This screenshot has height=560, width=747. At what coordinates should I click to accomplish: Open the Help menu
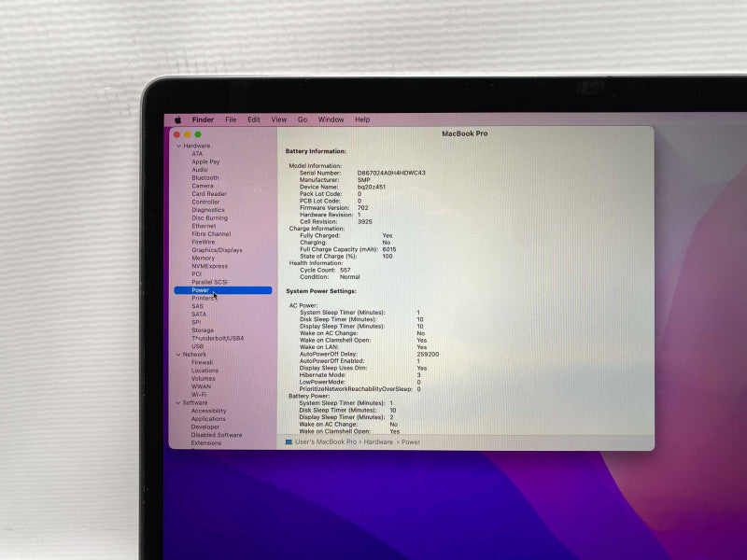point(362,119)
